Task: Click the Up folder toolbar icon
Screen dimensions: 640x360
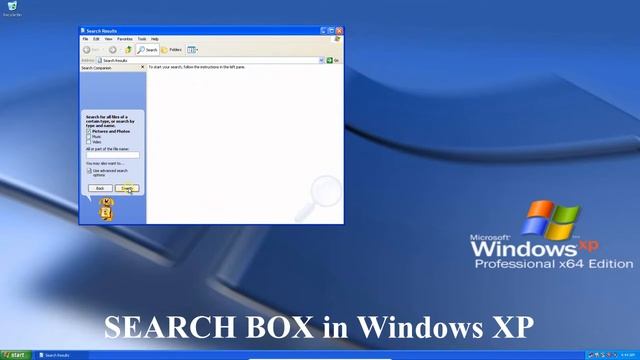Action: coord(128,50)
